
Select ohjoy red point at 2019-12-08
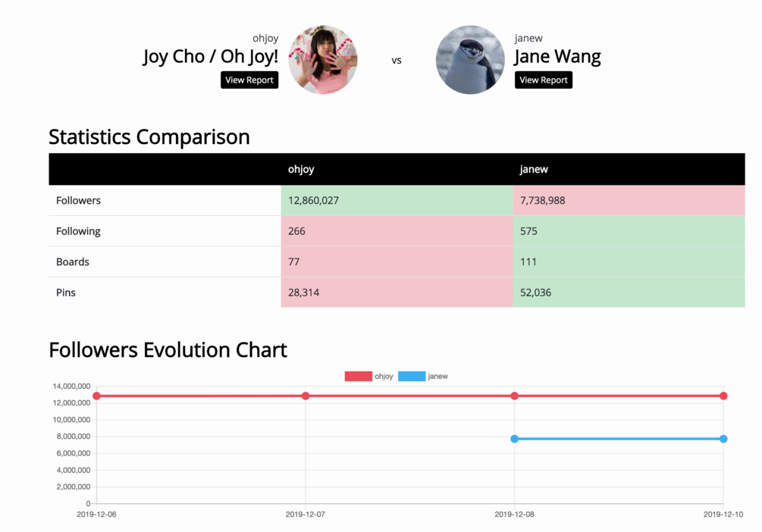[515, 396]
